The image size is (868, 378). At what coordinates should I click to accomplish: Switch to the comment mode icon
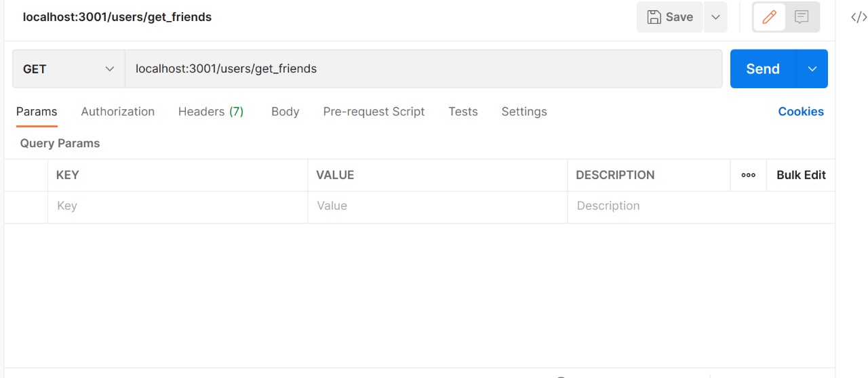(802, 17)
